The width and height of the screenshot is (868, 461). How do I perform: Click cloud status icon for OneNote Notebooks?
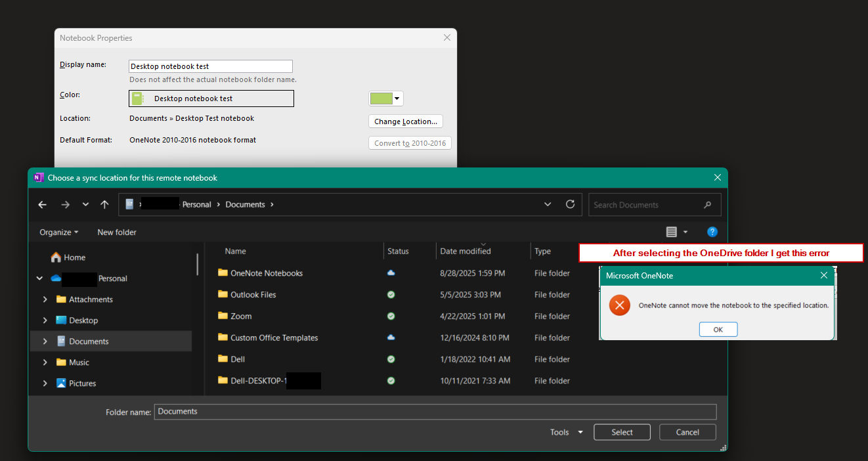(391, 273)
